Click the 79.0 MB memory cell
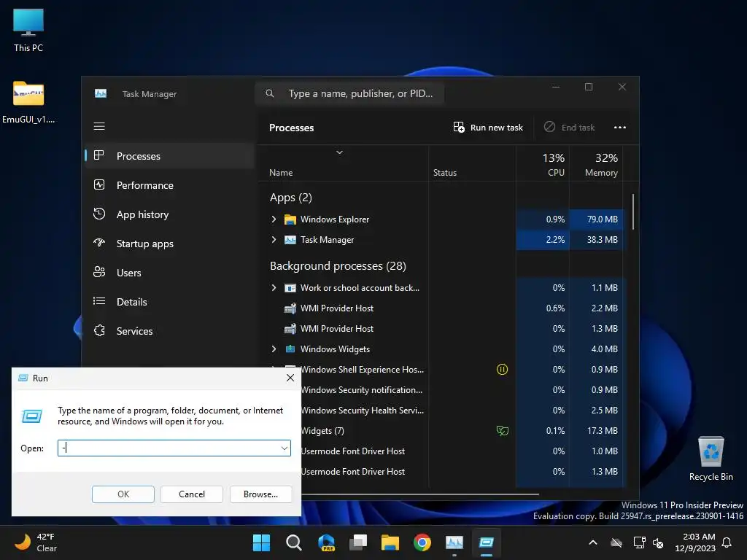747x560 pixels. tap(596, 219)
